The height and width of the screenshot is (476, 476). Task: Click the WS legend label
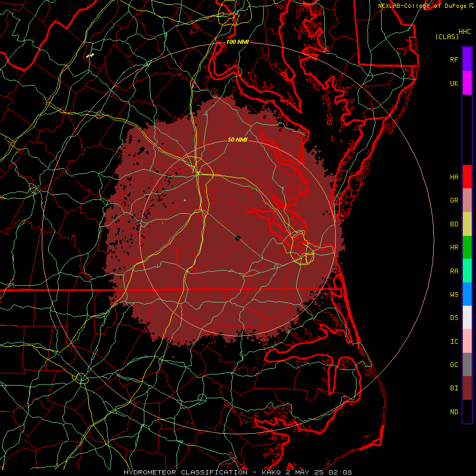[x=454, y=294]
